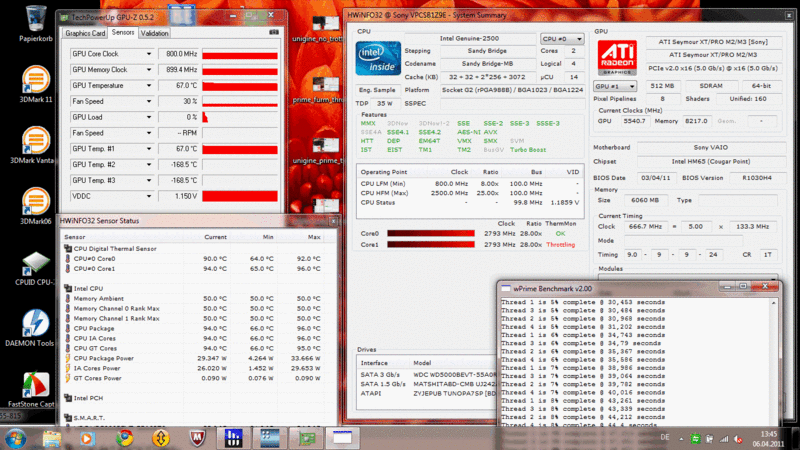800x450 pixels.
Task: Switch to GPU-Z Validation tab
Action: [154, 33]
